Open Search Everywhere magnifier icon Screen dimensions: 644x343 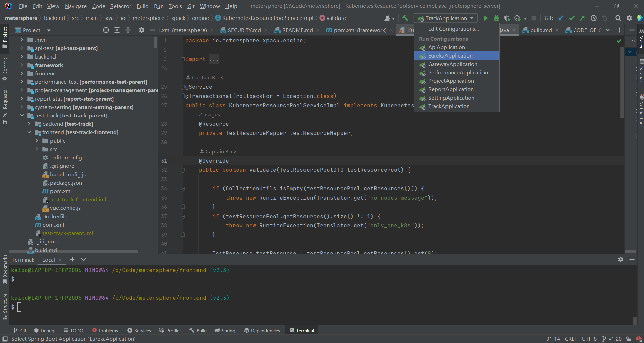click(x=618, y=18)
